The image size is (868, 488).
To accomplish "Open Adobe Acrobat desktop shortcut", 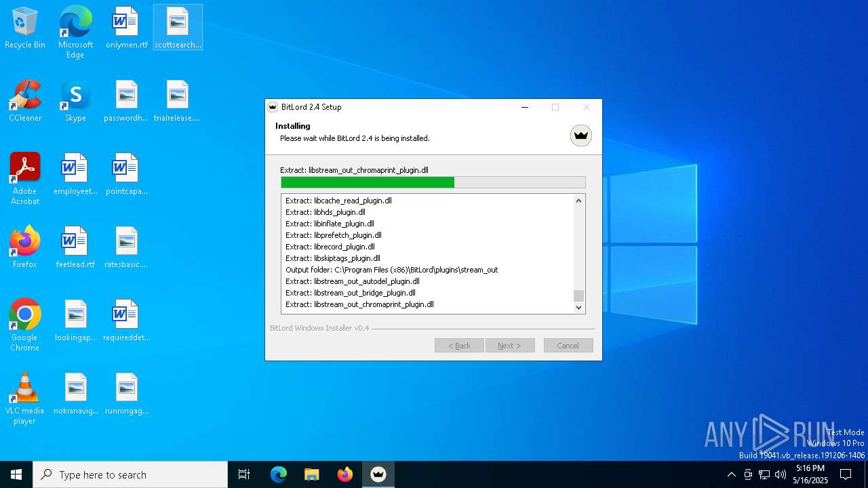I will click(25, 179).
